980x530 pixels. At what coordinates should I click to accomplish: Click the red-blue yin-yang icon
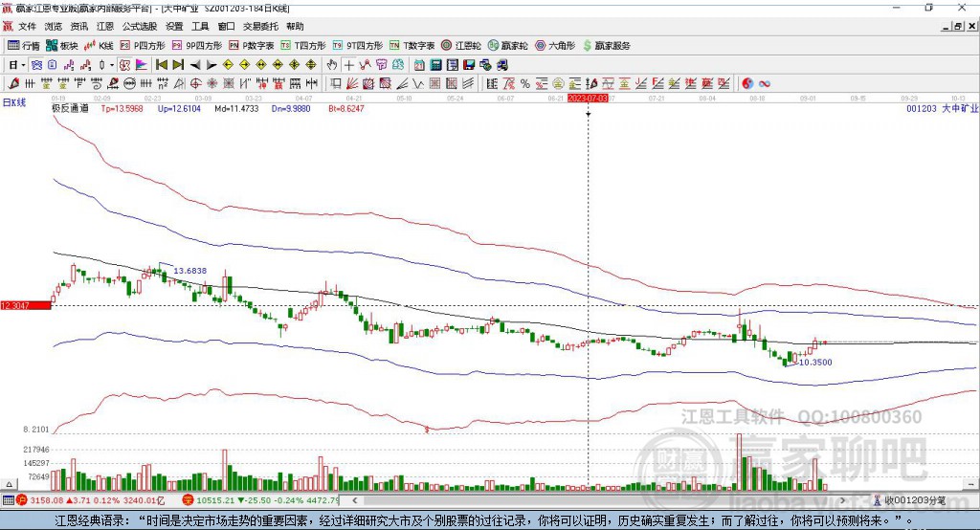point(747,83)
